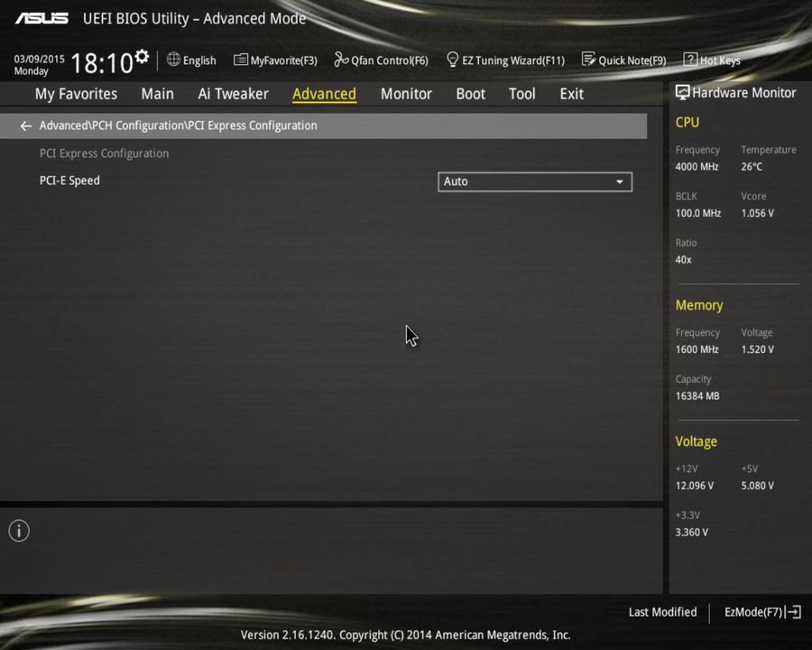Click the info icon above the help area
This screenshot has width=812, height=650.
pyautogui.click(x=18, y=531)
